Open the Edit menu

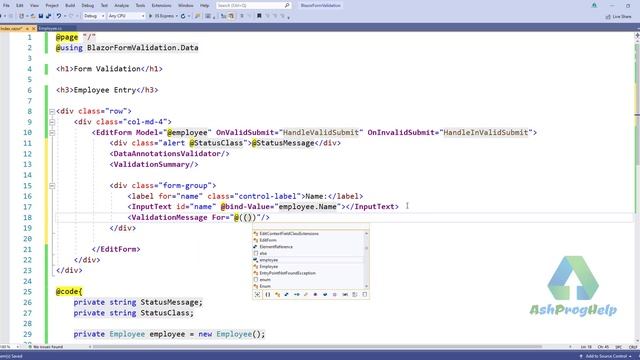(20, 6)
